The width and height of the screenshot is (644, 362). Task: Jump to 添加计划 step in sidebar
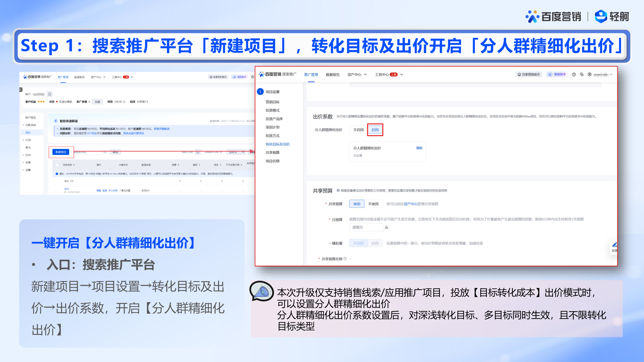click(x=273, y=127)
